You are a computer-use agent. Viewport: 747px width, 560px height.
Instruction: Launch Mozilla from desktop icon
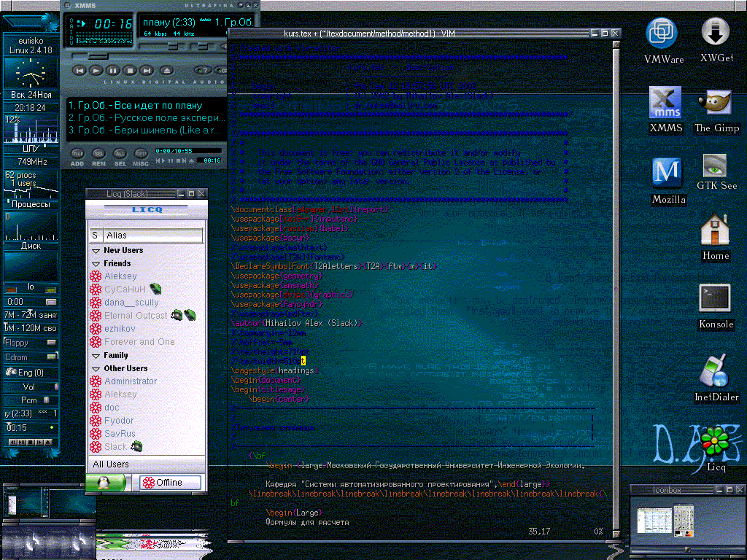pyautogui.click(x=667, y=181)
